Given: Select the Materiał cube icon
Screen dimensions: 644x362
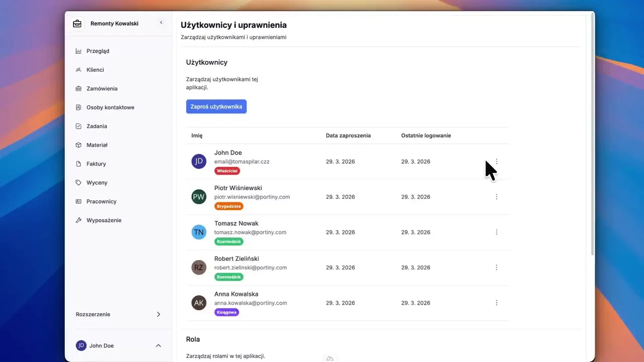Looking at the screenshot, I should coord(79,145).
